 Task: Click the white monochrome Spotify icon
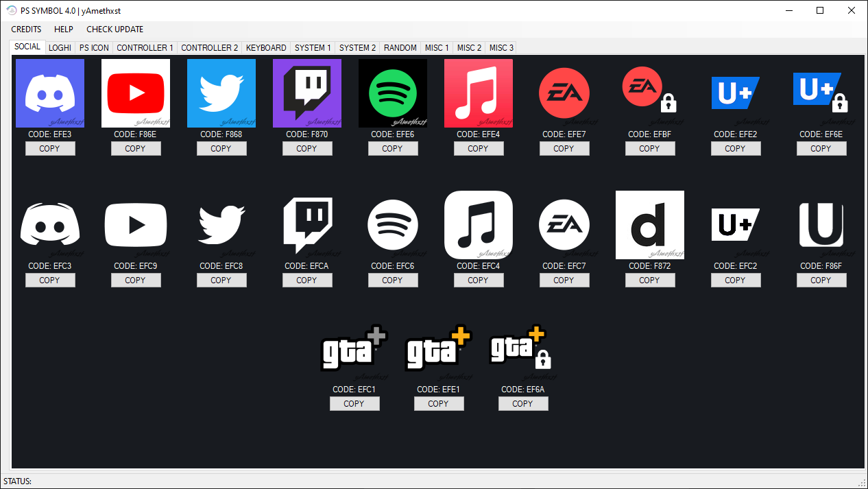(x=393, y=225)
